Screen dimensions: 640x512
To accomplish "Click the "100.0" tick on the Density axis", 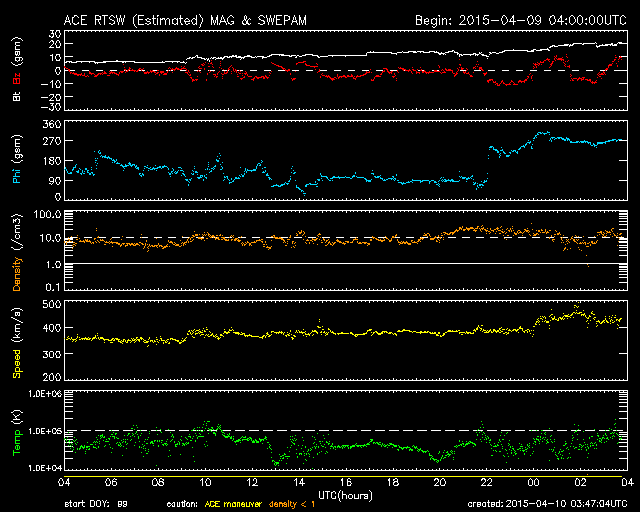I will pos(47,215).
